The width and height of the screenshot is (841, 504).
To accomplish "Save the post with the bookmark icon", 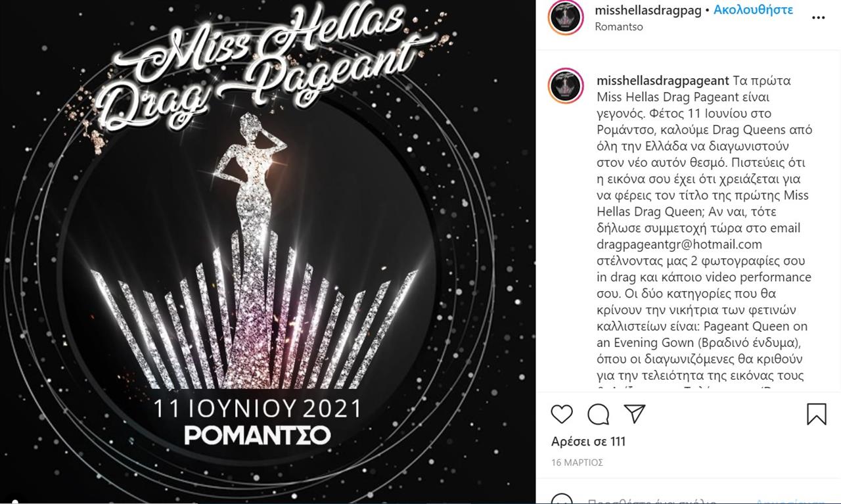I will click(816, 414).
